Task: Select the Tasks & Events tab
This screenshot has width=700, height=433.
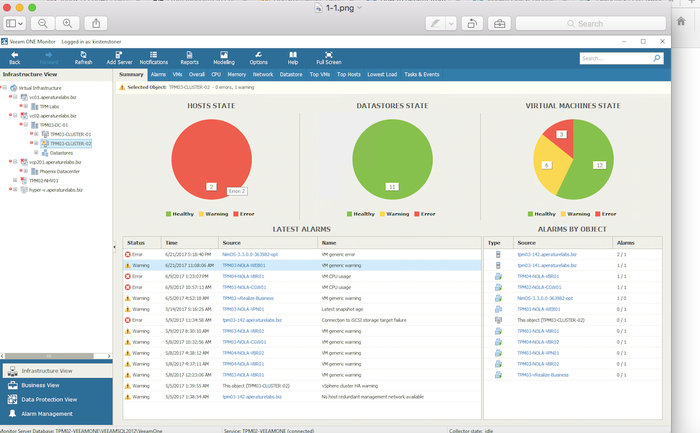Action: (x=422, y=74)
